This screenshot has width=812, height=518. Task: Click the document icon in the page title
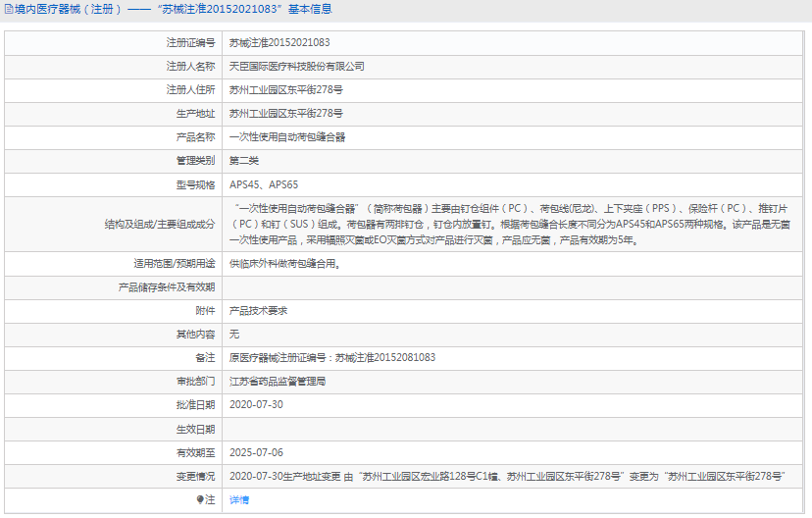tap(9, 10)
